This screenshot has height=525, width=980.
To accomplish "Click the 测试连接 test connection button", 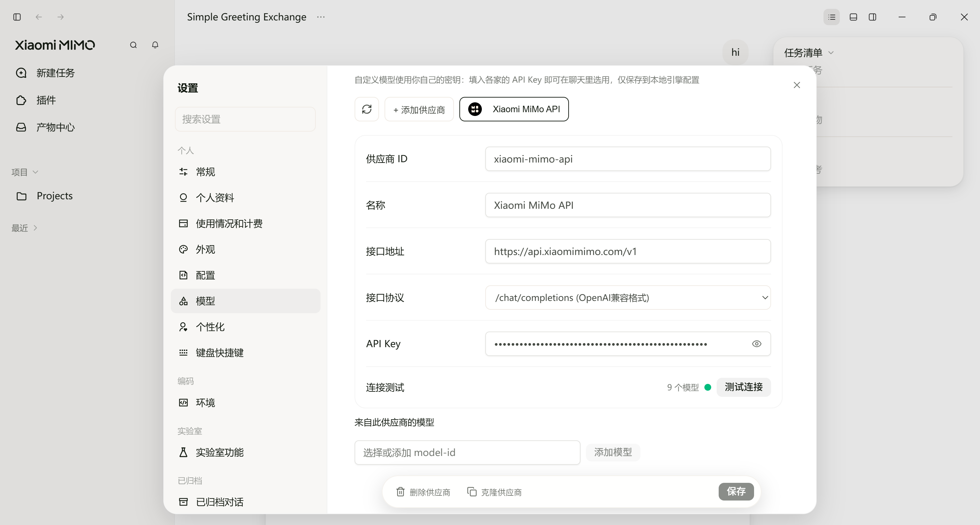I will (744, 387).
